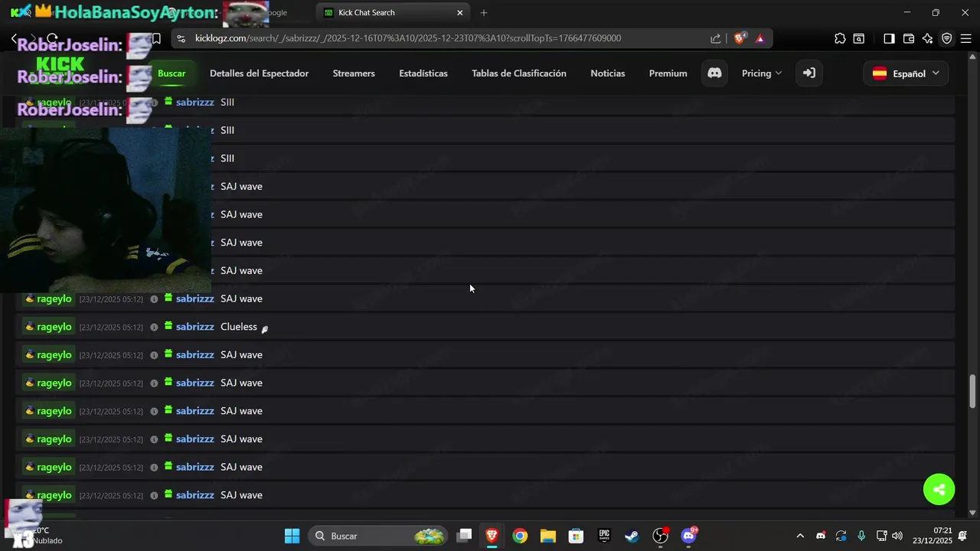Viewport: 980px width, 551px height.
Task: Click the info icon in the Clueless row
Action: (x=154, y=327)
